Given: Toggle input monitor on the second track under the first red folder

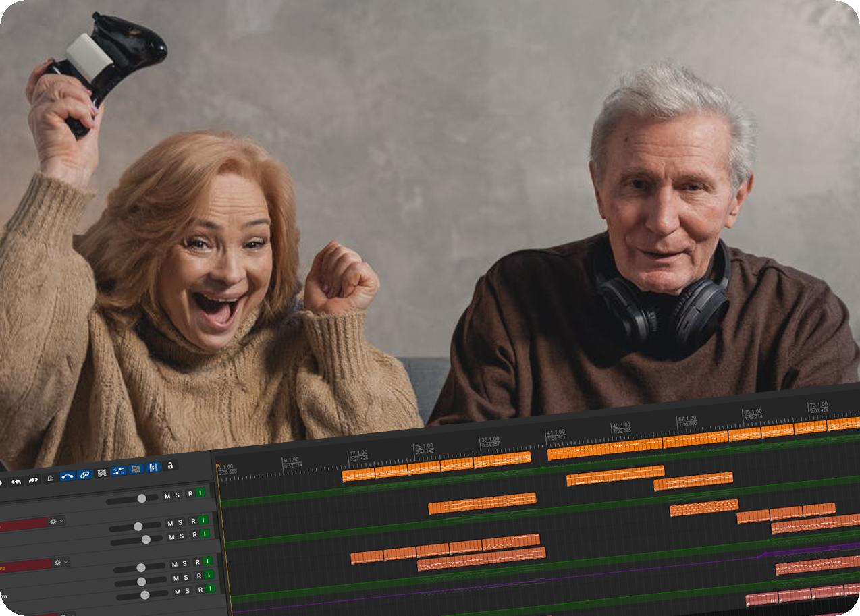Looking at the screenshot, I should pyautogui.click(x=205, y=534).
